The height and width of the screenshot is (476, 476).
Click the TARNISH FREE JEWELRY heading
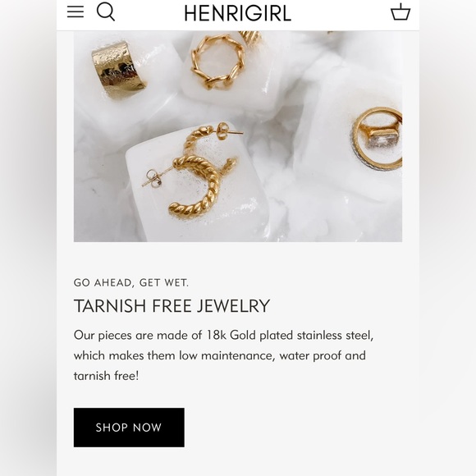172,305
